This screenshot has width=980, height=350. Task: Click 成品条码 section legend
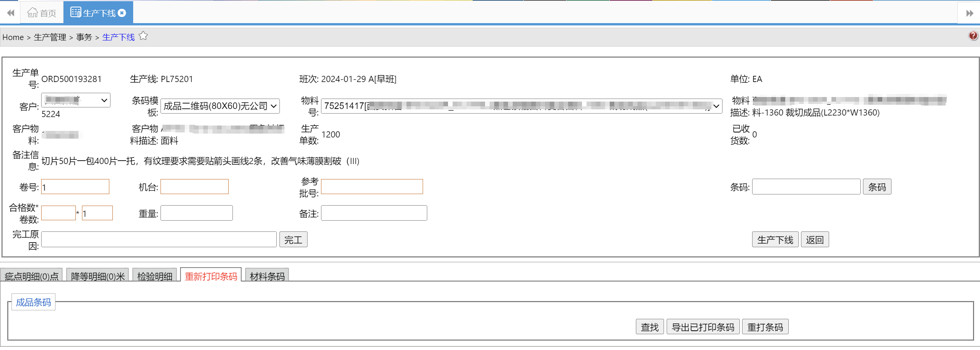(x=33, y=302)
